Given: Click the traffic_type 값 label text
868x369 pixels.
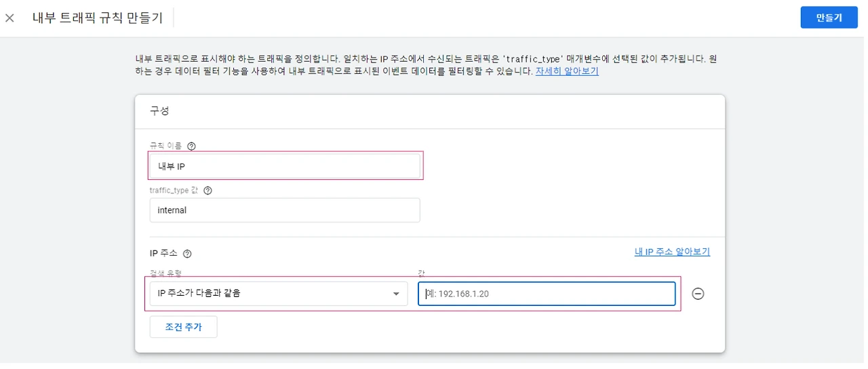Looking at the screenshot, I should pyautogui.click(x=174, y=191).
